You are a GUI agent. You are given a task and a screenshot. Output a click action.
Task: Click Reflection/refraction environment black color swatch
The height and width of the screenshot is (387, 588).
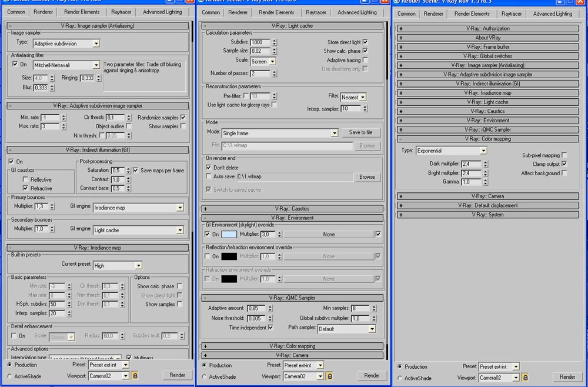229,256
